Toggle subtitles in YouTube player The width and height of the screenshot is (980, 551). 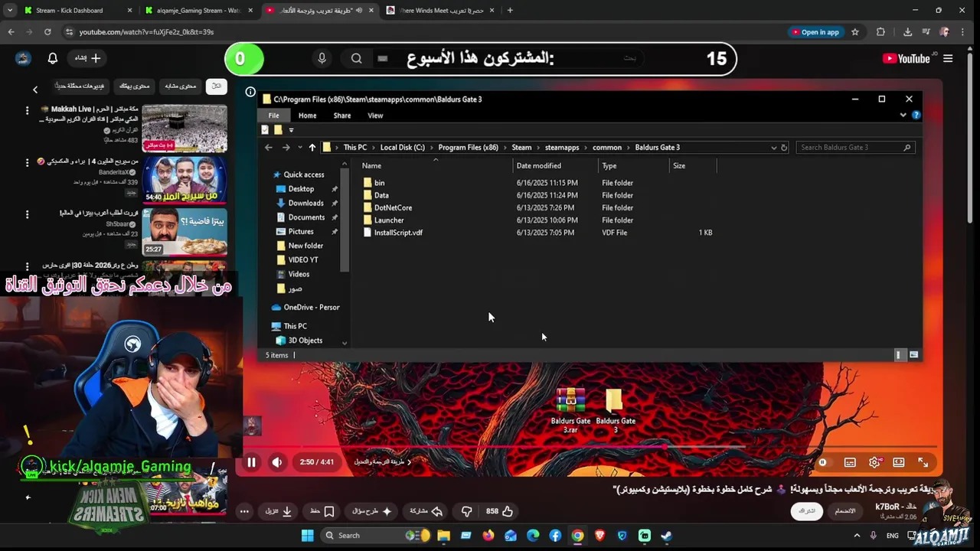point(850,462)
